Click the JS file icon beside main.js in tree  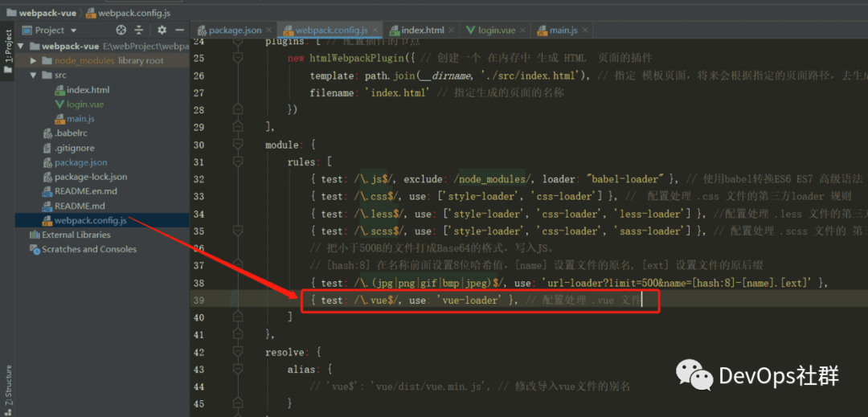point(59,118)
